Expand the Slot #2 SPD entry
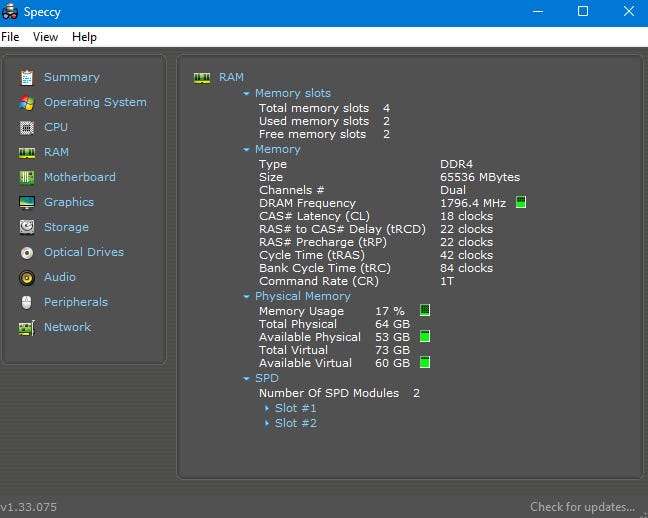 click(x=267, y=423)
